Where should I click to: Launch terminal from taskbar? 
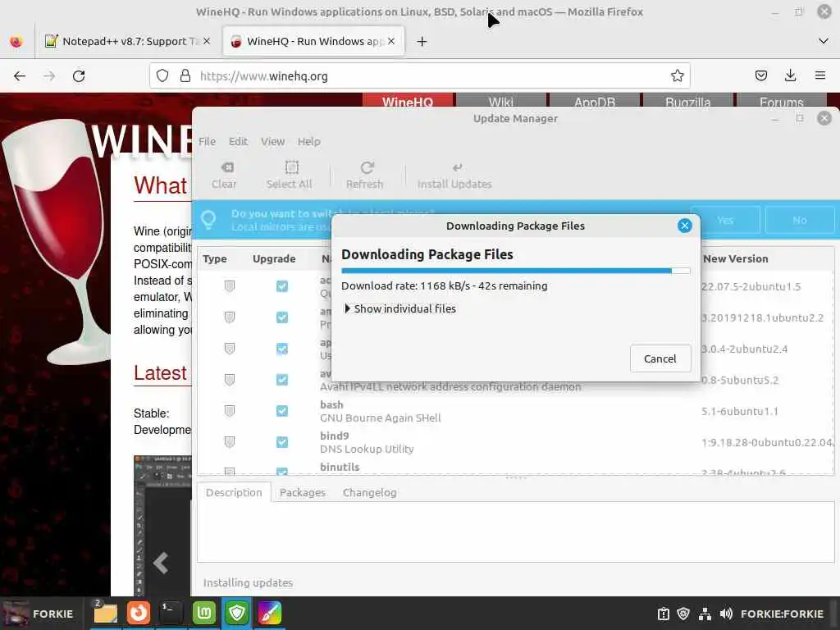171,614
